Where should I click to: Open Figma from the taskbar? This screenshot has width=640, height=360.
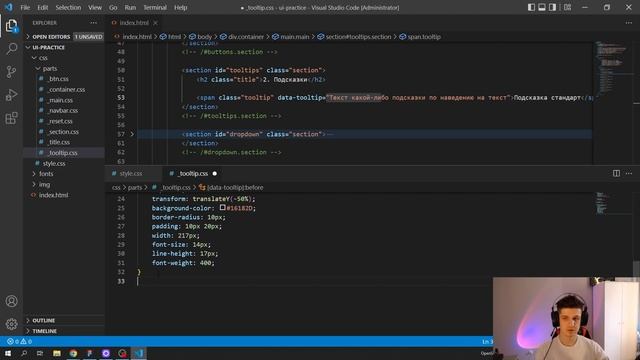point(89,353)
